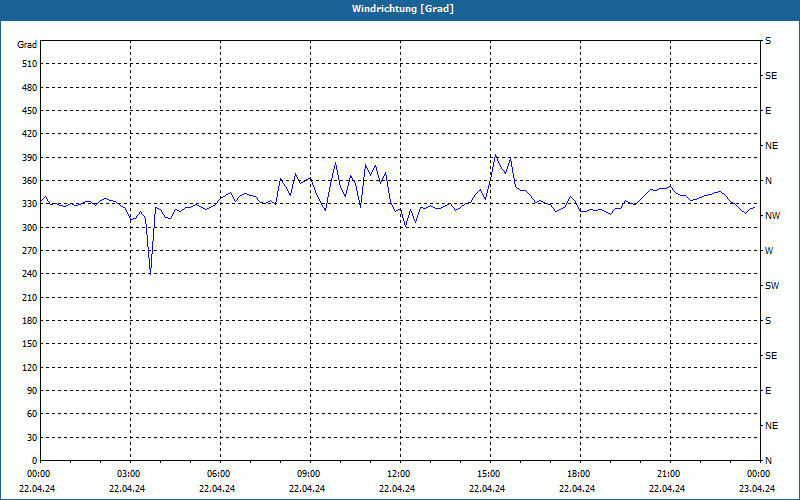The height and width of the screenshot is (500, 800).
Task: Click the 90 value on the left axis
Action: tap(32, 391)
